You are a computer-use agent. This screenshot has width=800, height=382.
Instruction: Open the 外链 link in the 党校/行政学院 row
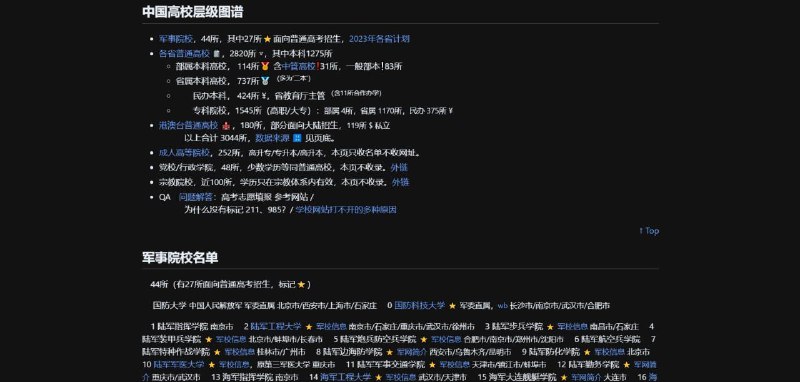[399, 167]
